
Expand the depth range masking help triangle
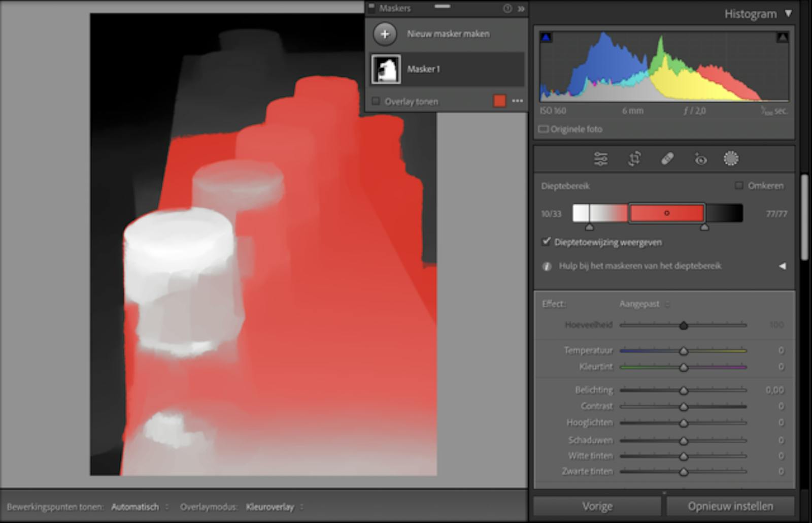tap(782, 266)
